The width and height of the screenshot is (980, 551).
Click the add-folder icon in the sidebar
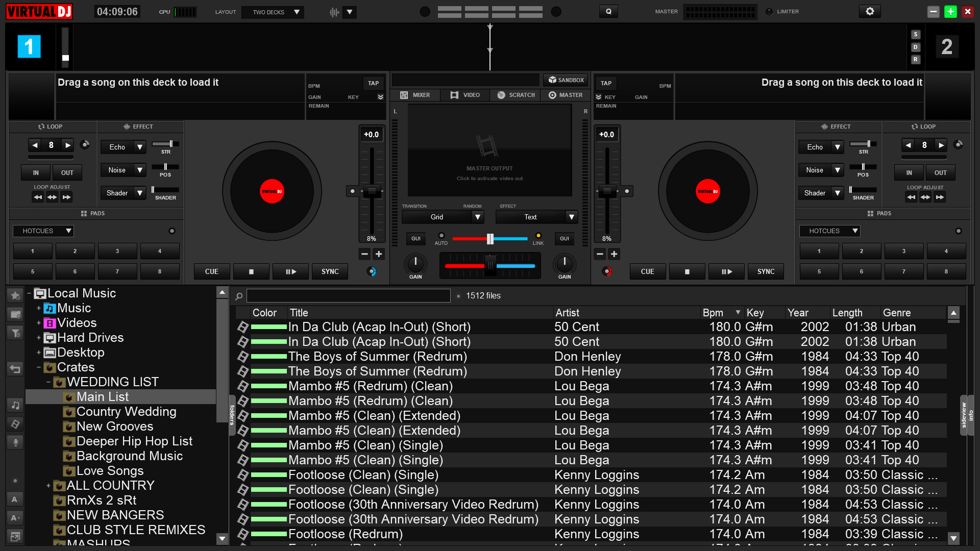tap(15, 314)
